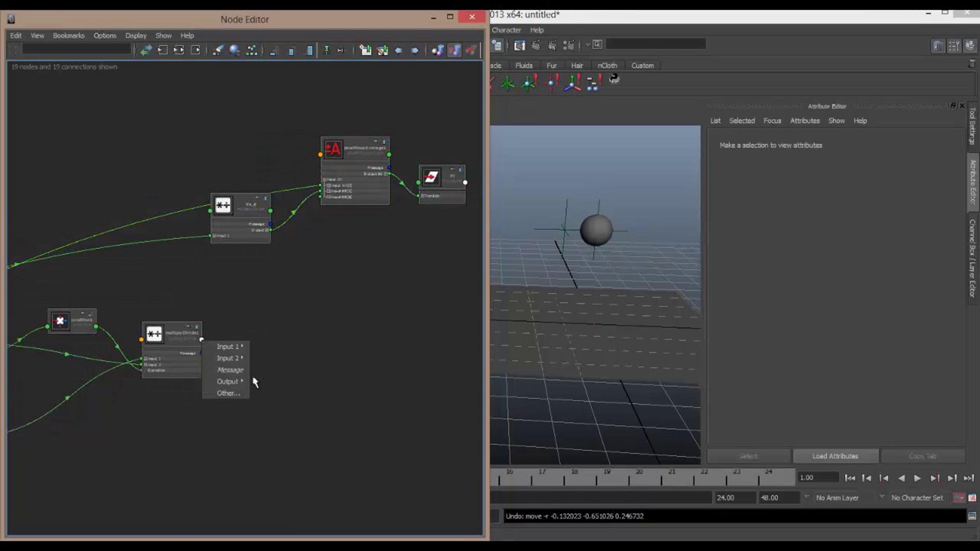The width and height of the screenshot is (980, 551).
Task: Click the transform node icon at right
Action: (431, 177)
